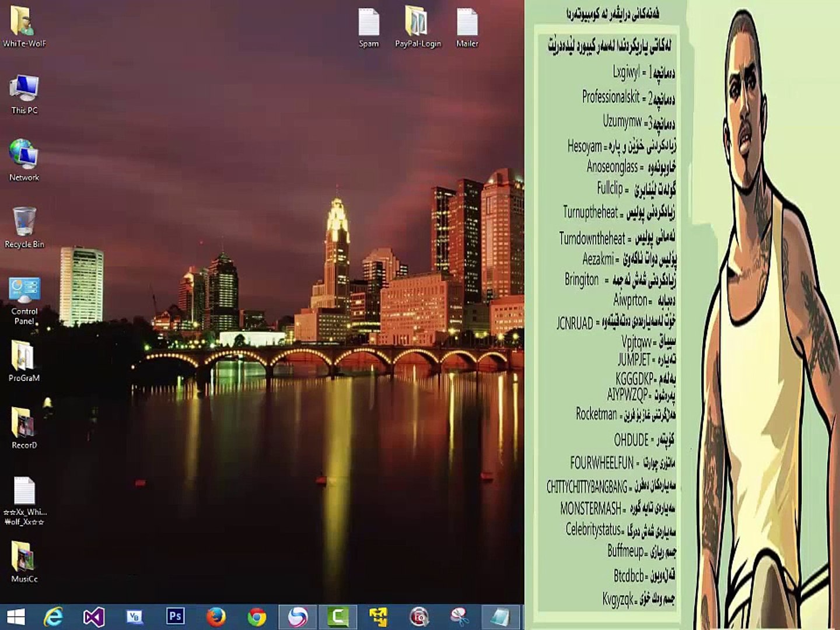The width and height of the screenshot is (840, 630).
Task: Click the AIYPWZQP cheat code text
Action: click(x=627, y=395)
